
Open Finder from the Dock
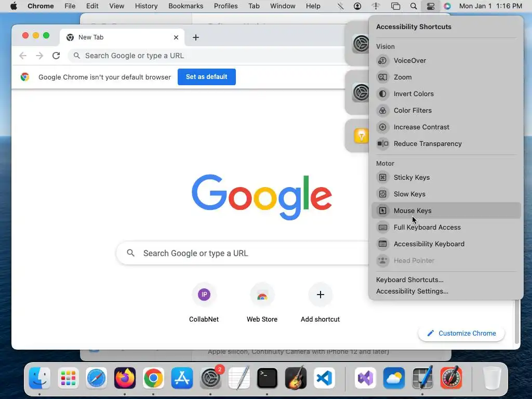point(39,378)
